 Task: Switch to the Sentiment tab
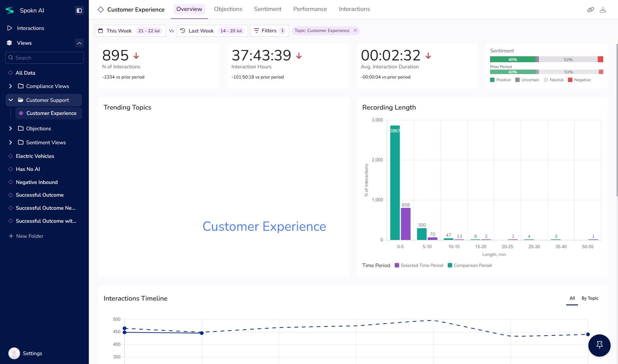pyautogui.click(x=267, y=9)
